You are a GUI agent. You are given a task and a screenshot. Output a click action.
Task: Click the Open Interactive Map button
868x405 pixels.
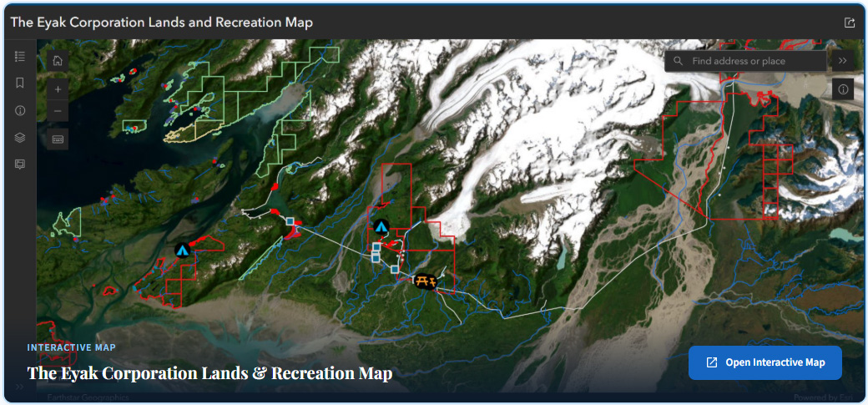[x=765, y=363]
